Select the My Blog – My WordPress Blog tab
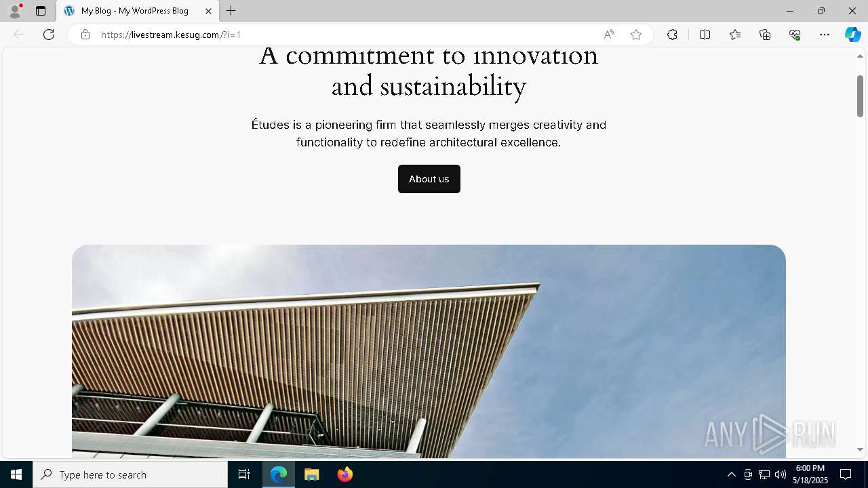The height and width of the screenshot is (488, 868). pyautogui.click(x=138, y=11)
